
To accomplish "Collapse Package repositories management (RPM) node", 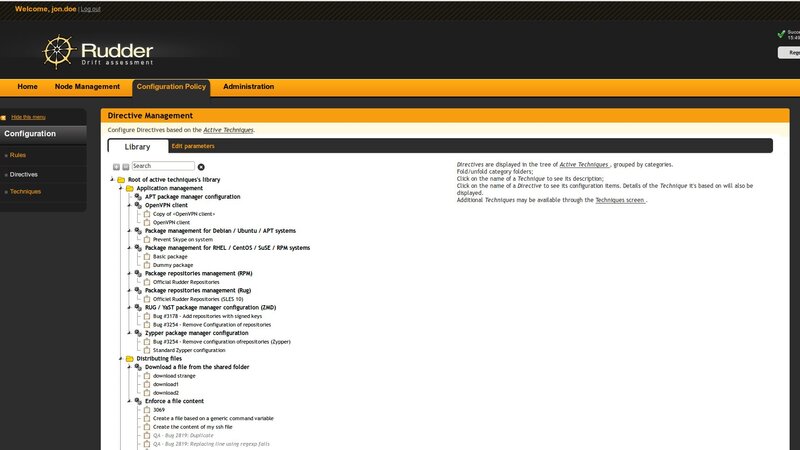I will (130, 273).
